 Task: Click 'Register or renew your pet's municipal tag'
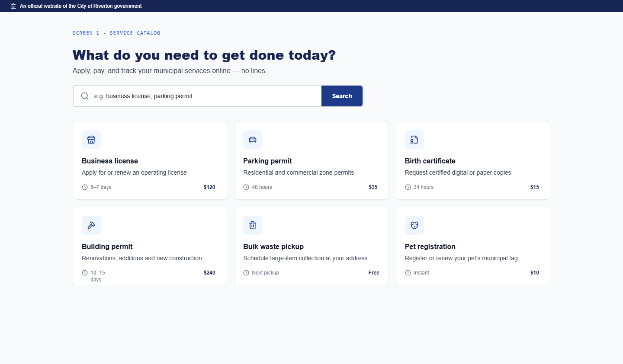click(461, 258)
